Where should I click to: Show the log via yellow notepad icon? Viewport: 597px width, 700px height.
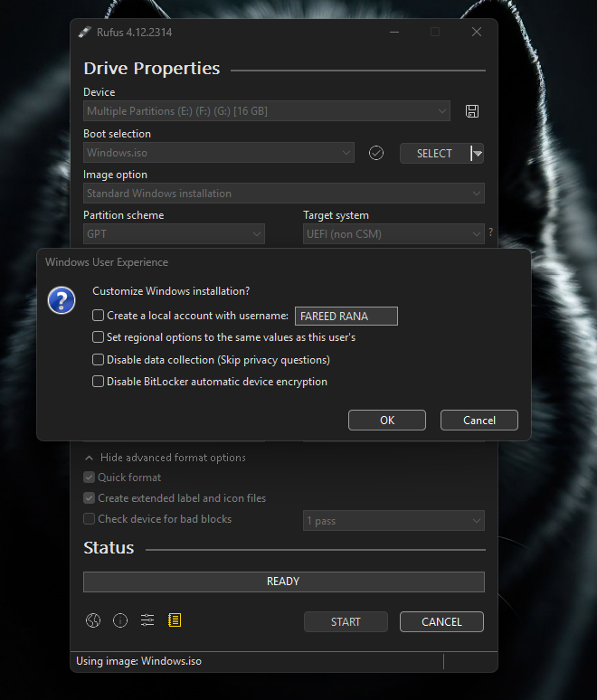coord(175,620)
